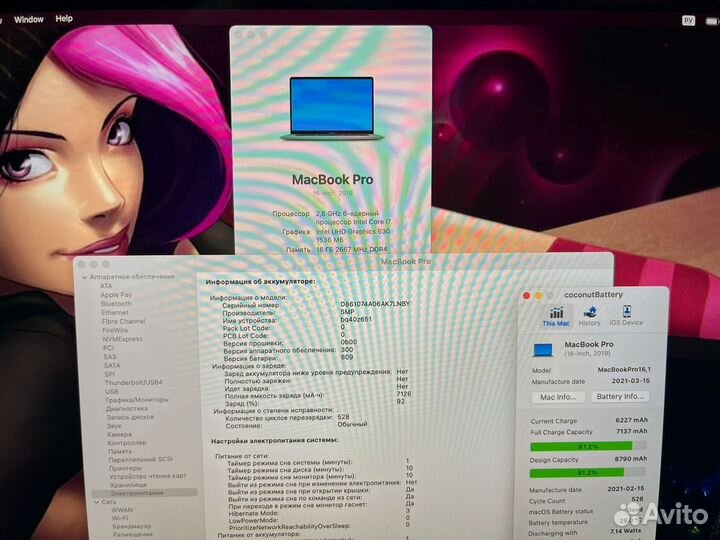The height and width of the screenshot is (540, 720).
Task: Click the Battery Info... button
Action: (x=620, y=396)
